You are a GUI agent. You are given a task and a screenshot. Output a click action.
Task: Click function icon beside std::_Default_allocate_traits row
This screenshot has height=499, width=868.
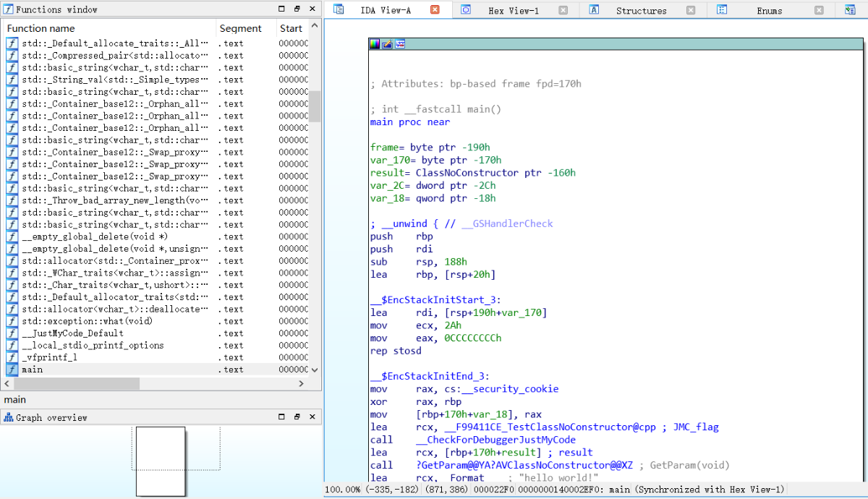tap(12, 43)
